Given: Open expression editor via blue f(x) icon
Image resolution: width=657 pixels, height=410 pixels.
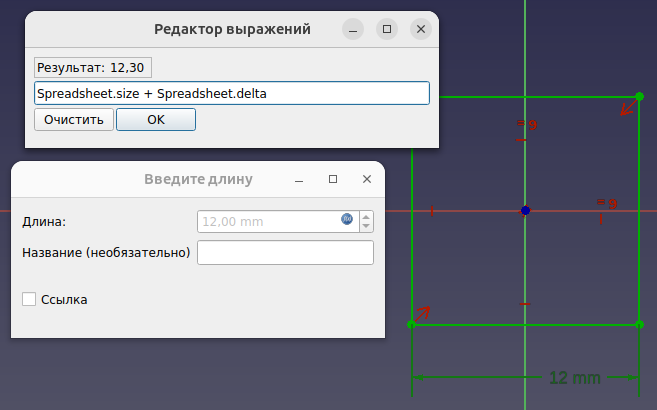Looking at the screenshot, I should 347,219.
